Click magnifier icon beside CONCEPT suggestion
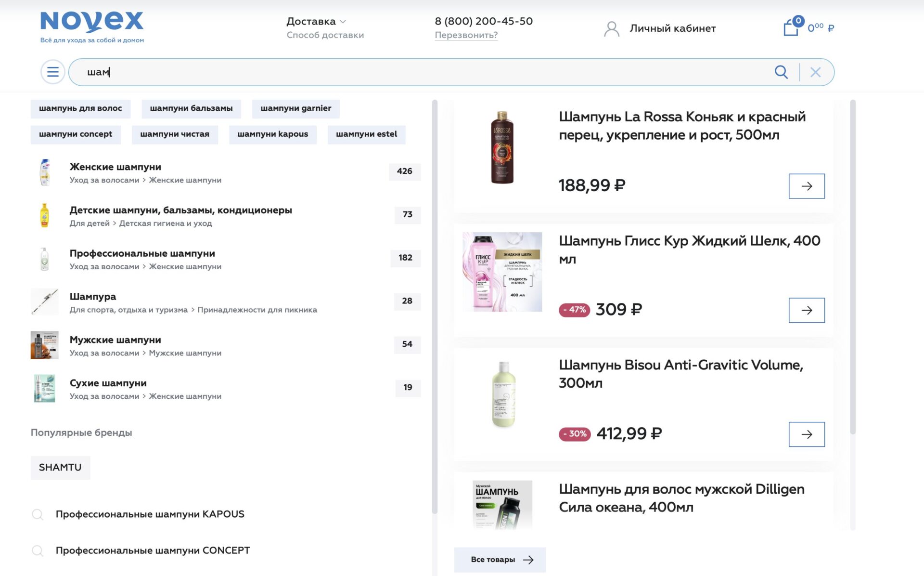Screen dimensions: 924x576 [37, 550]
